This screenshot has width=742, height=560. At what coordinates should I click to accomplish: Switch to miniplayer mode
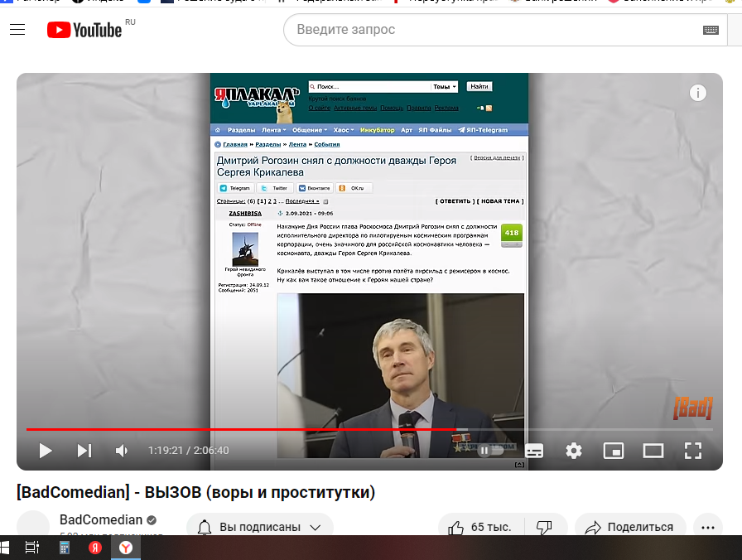coord(614,451)
